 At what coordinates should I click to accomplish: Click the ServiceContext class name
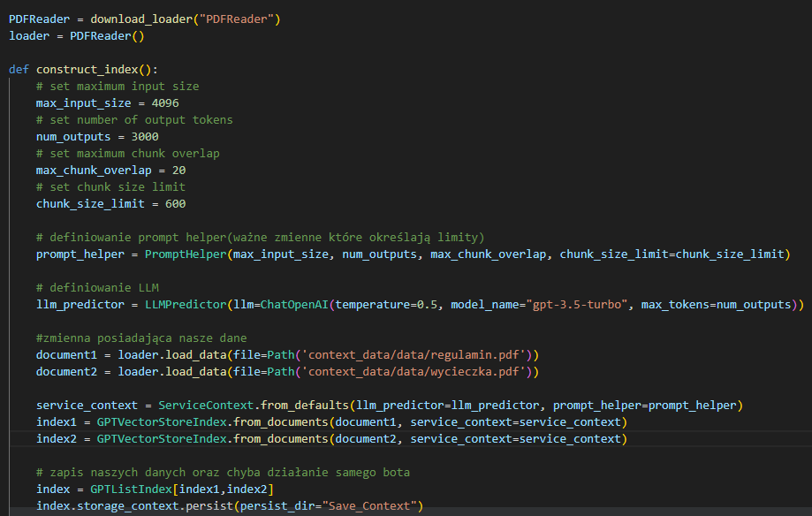tap(206, 406)
